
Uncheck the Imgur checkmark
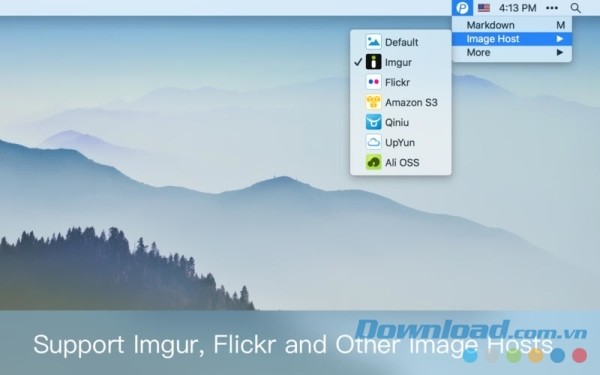tap(358, 62)
